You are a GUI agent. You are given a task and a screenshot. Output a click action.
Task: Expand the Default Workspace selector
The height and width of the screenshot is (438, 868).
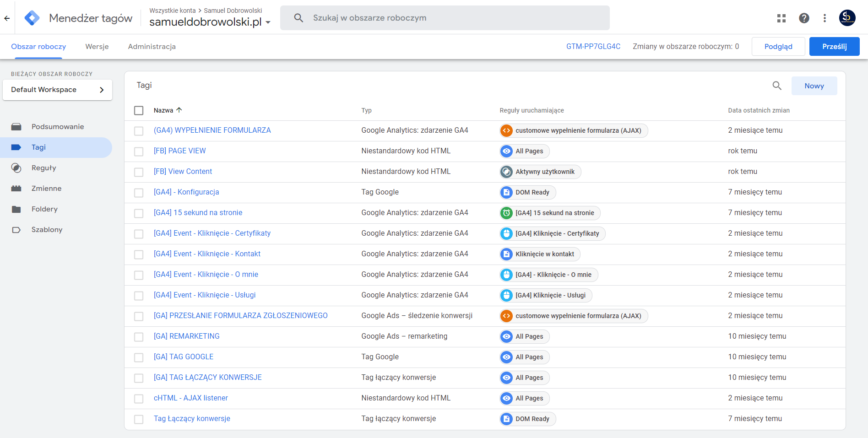point(57,90)
